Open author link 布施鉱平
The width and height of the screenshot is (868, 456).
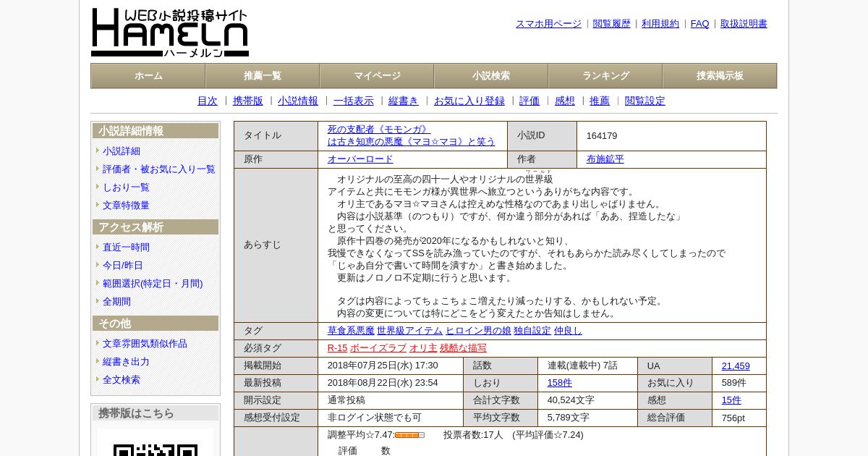click(605, 159)
